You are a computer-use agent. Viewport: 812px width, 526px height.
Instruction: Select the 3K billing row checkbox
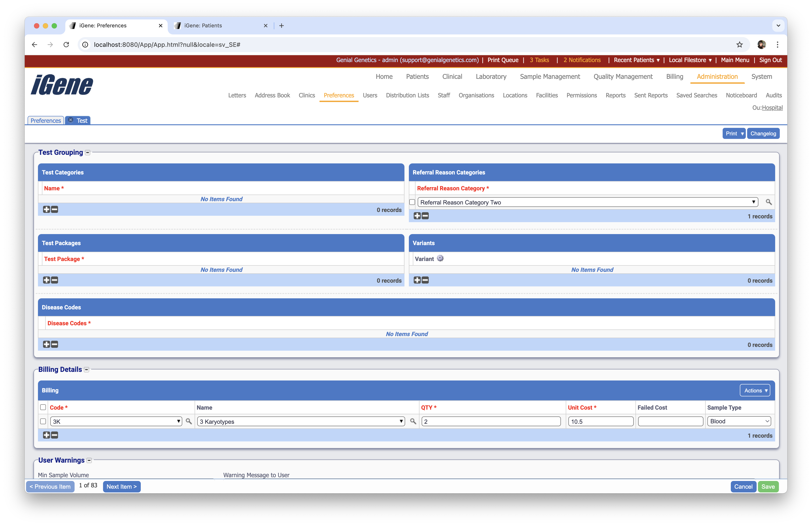coord(43,421)
